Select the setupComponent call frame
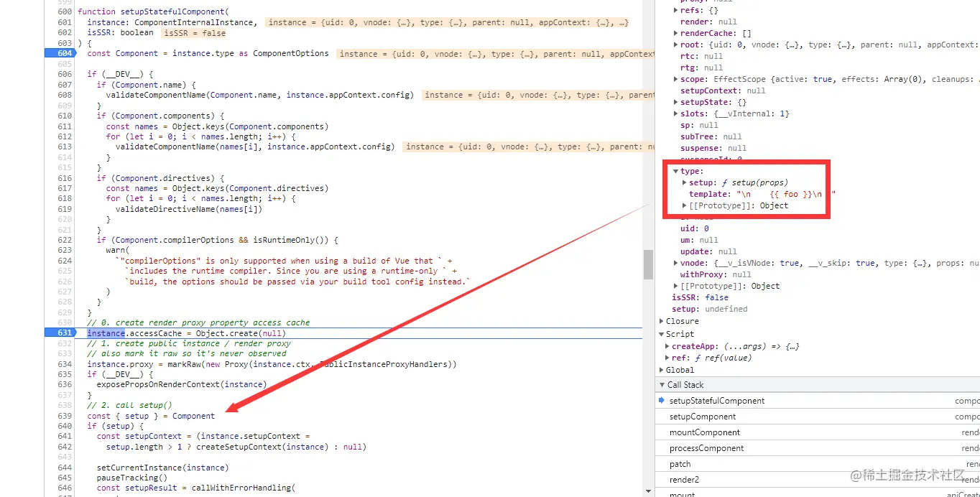980x497 pixels. [x=818, y=417]
